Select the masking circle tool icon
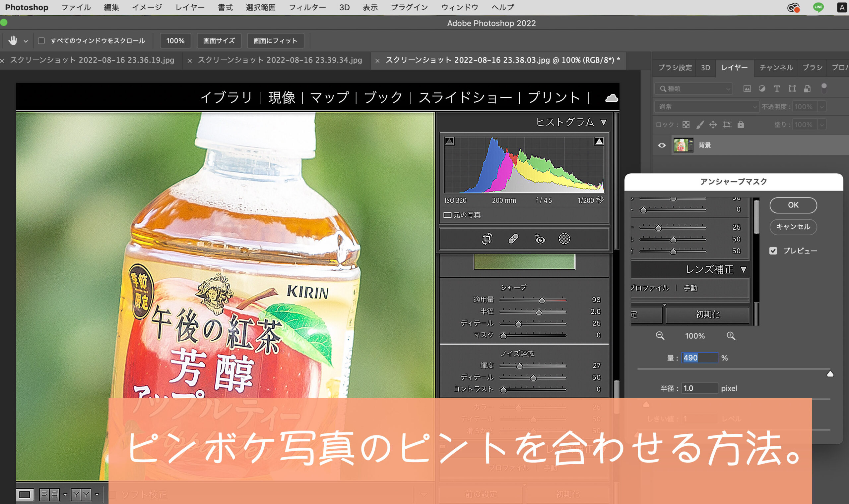Image resolution: width=849 pixels, height=504 pixels. coord(564,239)
